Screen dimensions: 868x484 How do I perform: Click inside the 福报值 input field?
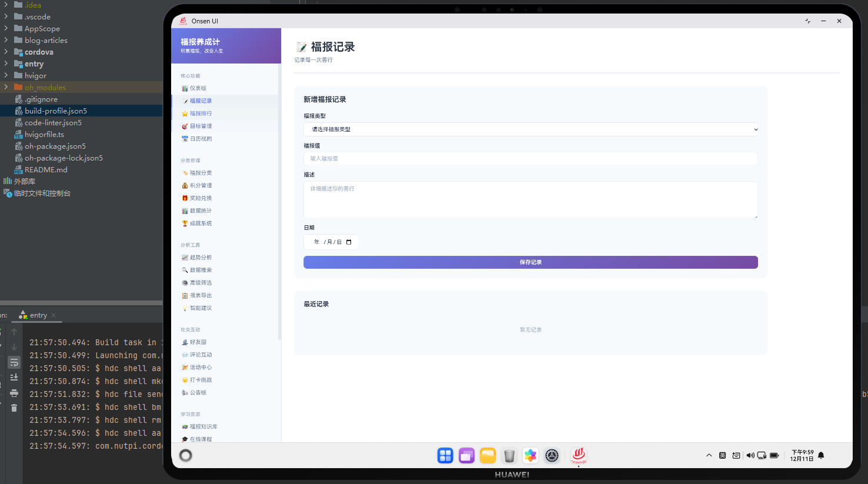click(x=530, y=158)
